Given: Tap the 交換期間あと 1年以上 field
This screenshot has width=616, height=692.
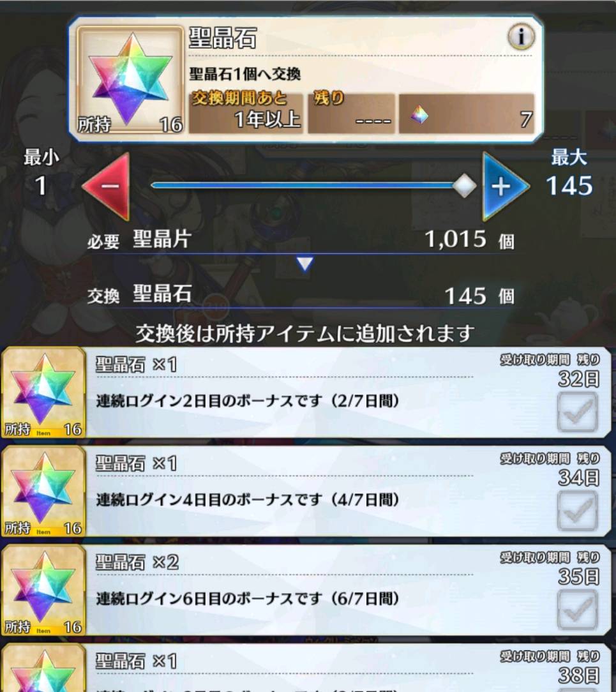Looking at the screenshot, I should coord(246,113).
